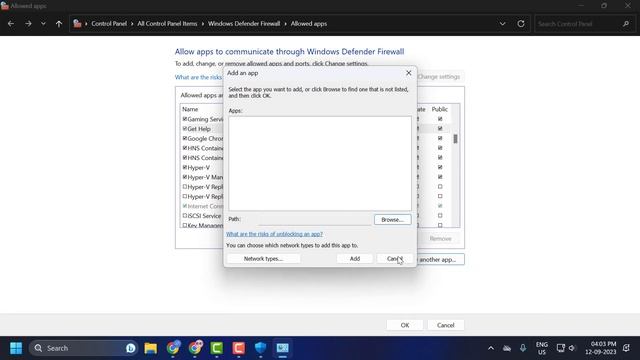Click Allow another app button
Image resolution: width=640 pixels, height=360 pixels.
(x=440, y=259)
